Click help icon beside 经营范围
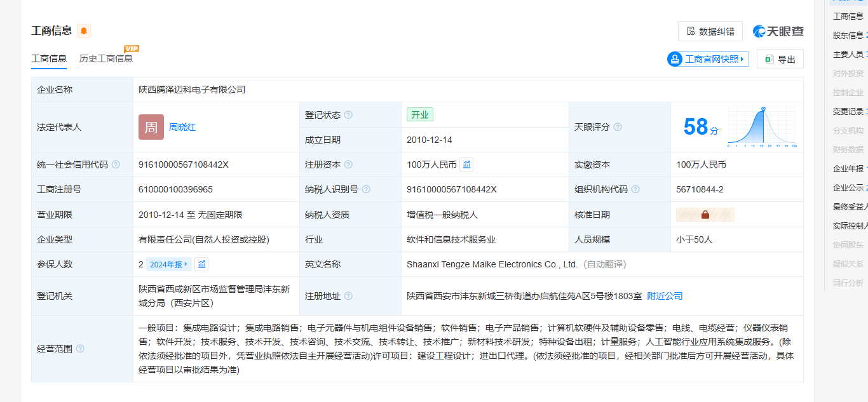868x402 pixels. click(x=80, y=349)
